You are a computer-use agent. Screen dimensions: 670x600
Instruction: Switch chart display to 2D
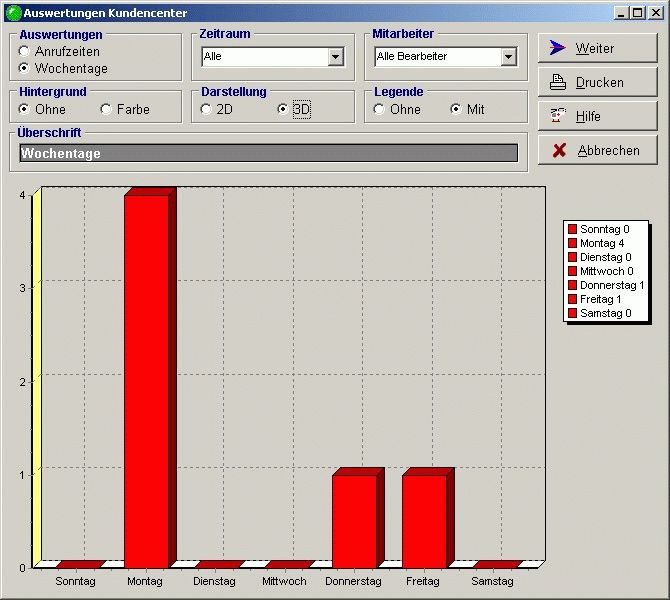coord(206,109)
